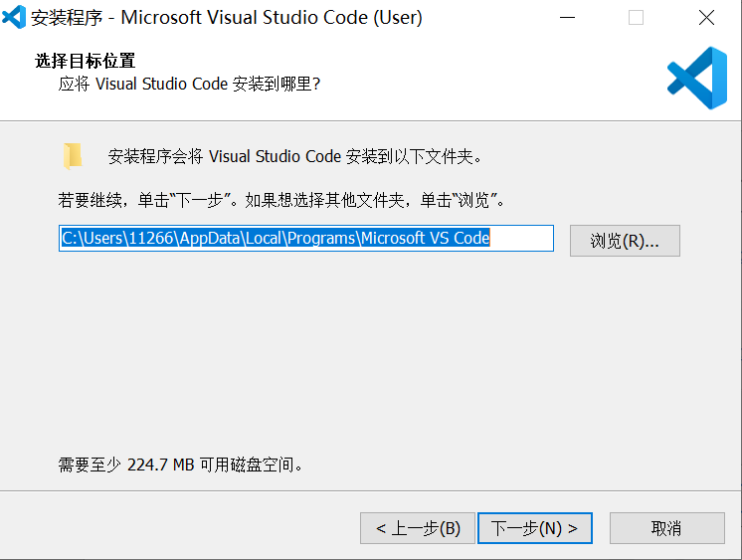Open folder browser with 浏览(R)... button
Image resolution: width=742 pixels, height=560 pixels.
pyautogui.click(x=625, y=241)
